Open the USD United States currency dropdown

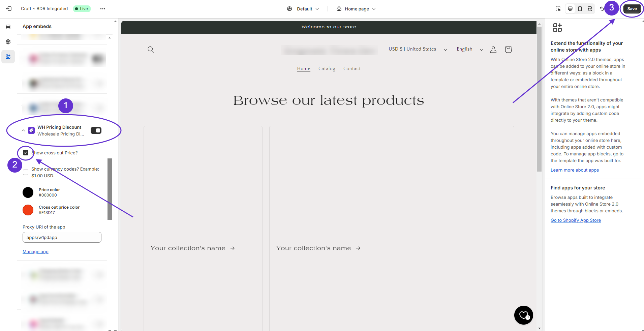click(418, 49)
